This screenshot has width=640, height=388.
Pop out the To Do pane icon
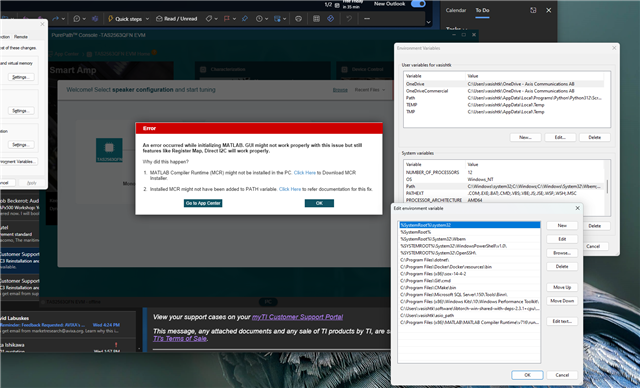point(533,10)
